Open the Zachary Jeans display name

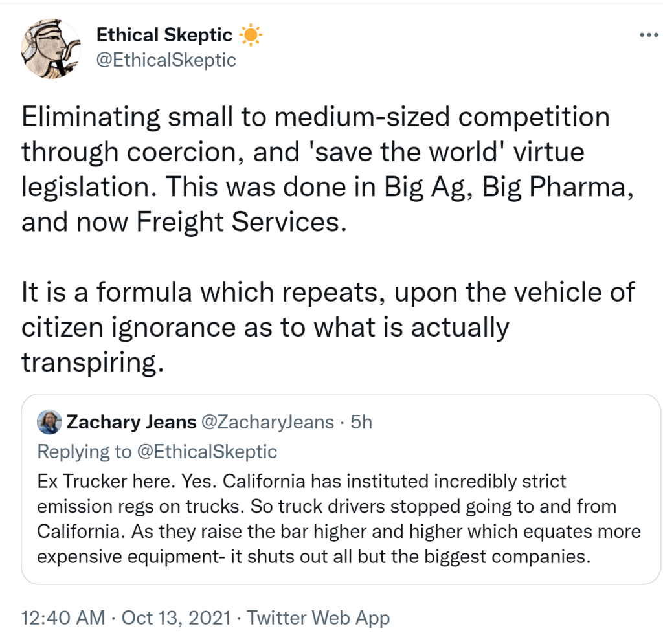pos(131,423)
